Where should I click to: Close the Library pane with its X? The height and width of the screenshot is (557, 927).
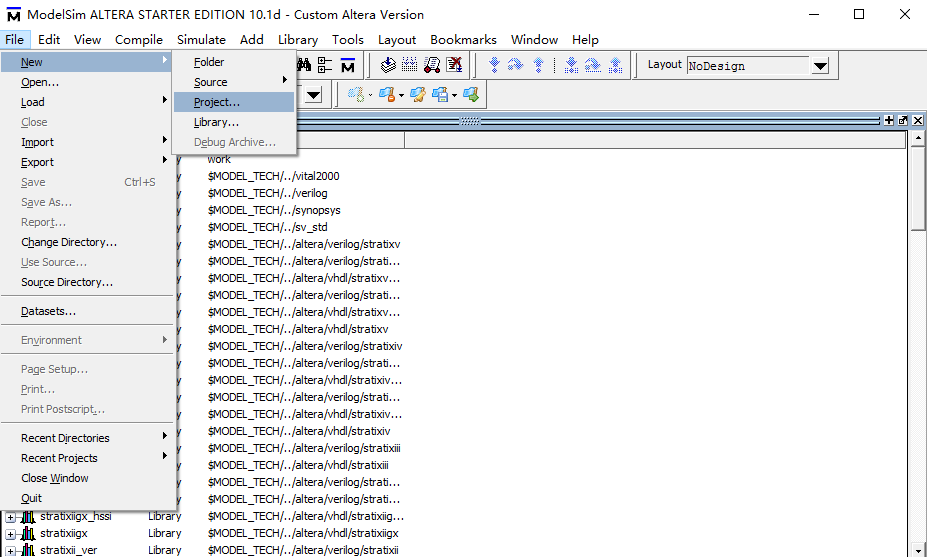pyautogui.click(x=918, y=120)
